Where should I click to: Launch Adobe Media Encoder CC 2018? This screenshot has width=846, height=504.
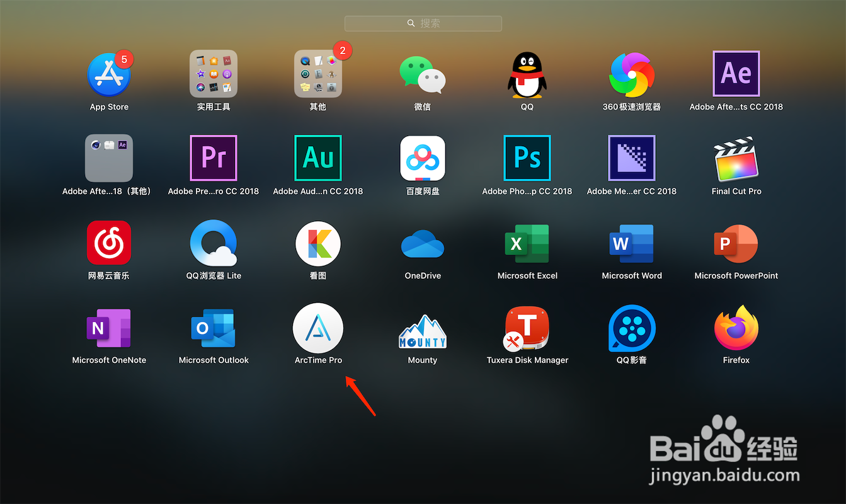(632, 158)
